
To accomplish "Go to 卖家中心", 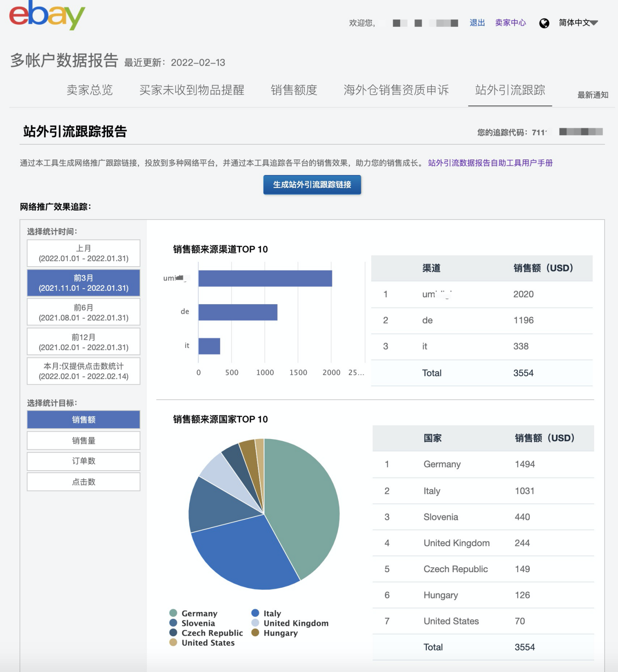I will pos(510,23).
